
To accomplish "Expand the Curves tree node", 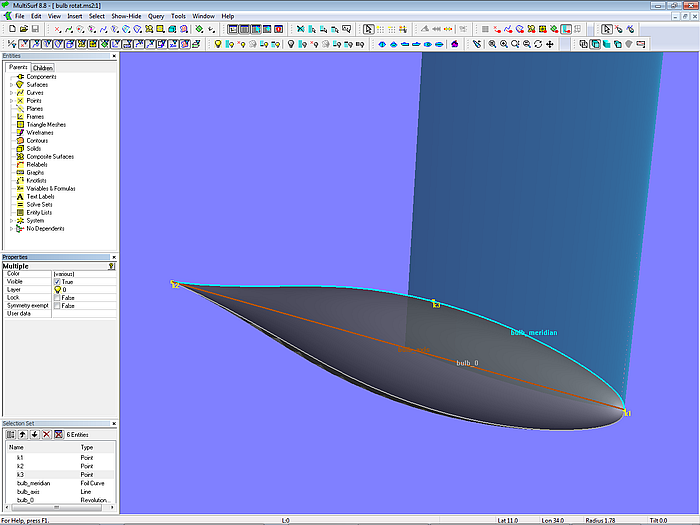I will pos(11,93).
